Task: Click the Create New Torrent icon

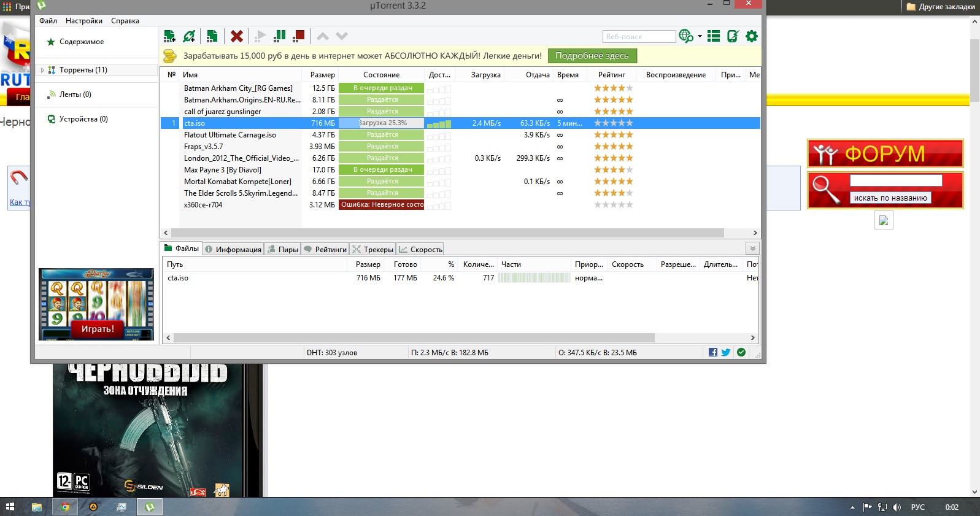Action: coord(212,36)
